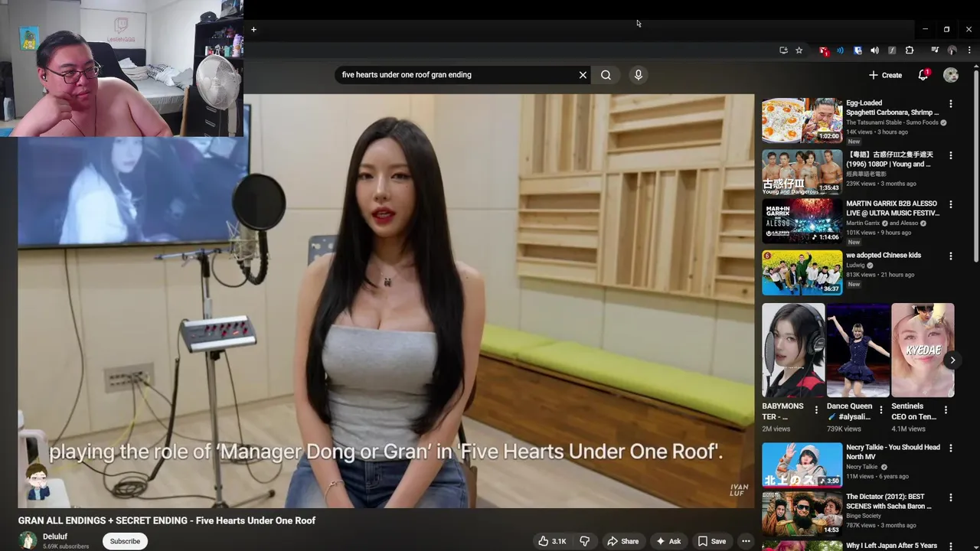Open options for Necry Talkie video
The image size is (980, 551).
click(x=951, y=448)
